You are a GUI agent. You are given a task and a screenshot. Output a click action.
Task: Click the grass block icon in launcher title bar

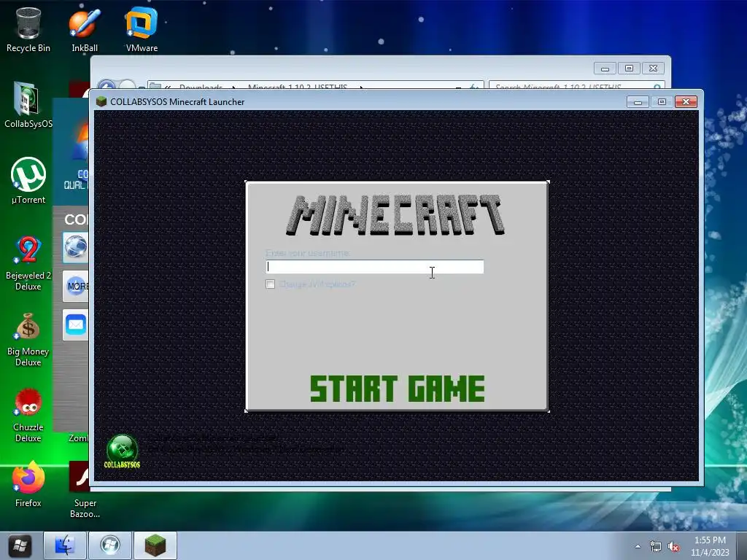101,101
